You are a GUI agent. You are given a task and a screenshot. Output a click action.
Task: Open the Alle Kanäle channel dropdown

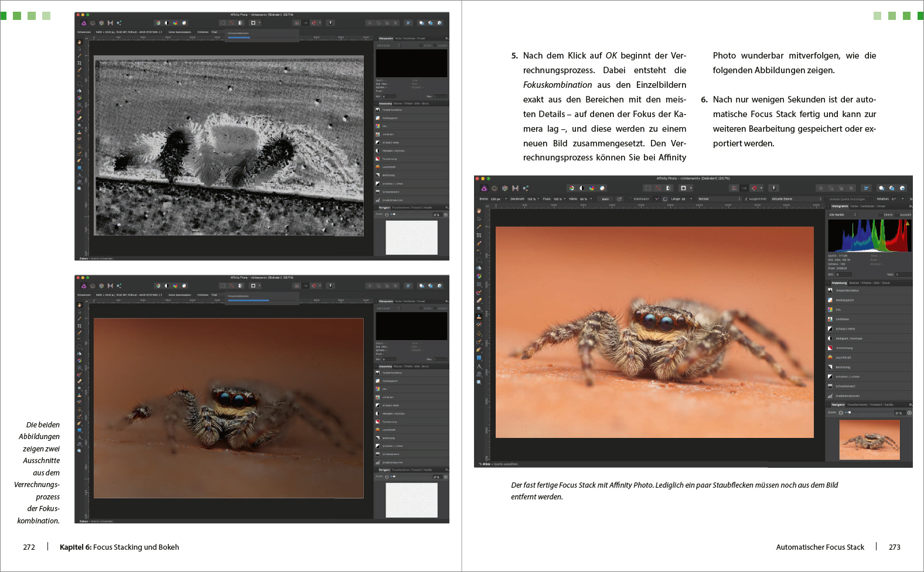click(x=842, y=215)
